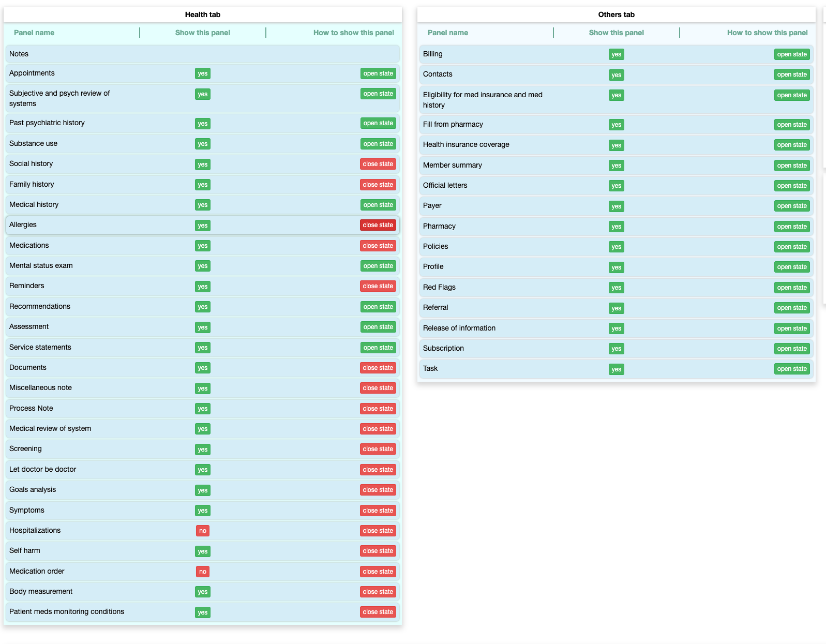
Task: Toggle Goals analysis 'close state' badge
Action: click(378, 490)
